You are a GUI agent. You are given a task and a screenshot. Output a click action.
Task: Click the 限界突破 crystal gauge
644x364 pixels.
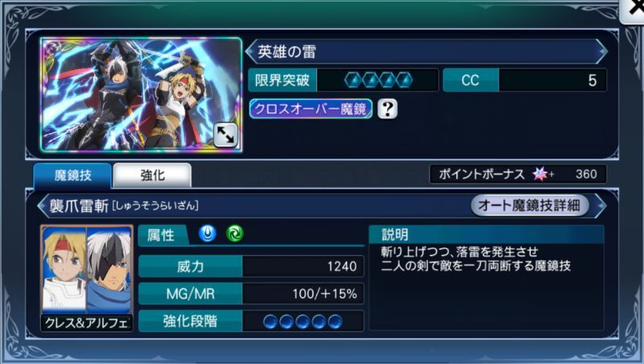(378, 80)
